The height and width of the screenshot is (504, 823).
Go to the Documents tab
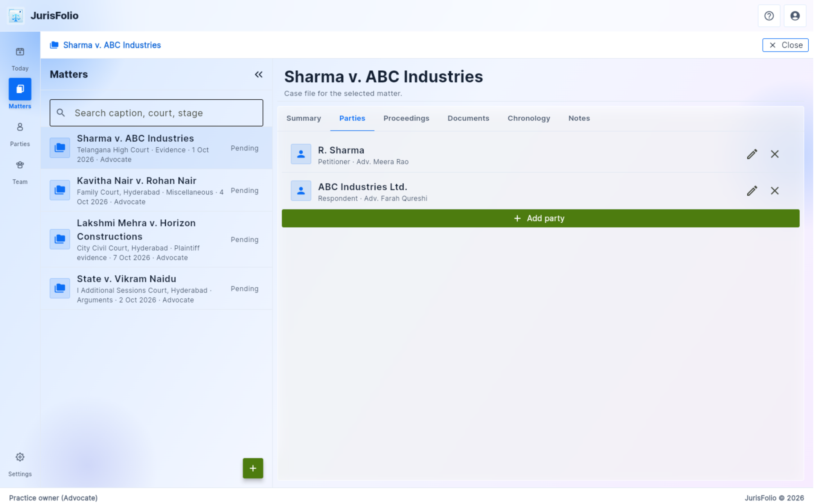(x=468, y=118)
